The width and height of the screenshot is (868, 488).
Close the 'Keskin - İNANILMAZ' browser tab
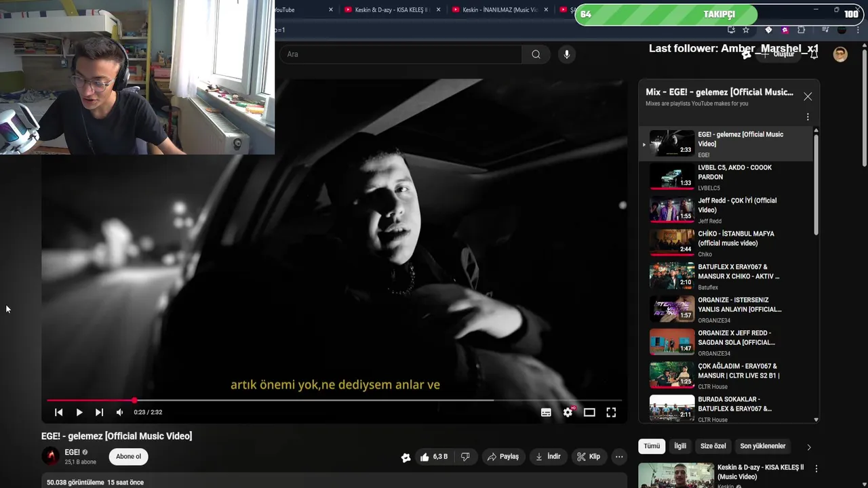coord(546,10)
